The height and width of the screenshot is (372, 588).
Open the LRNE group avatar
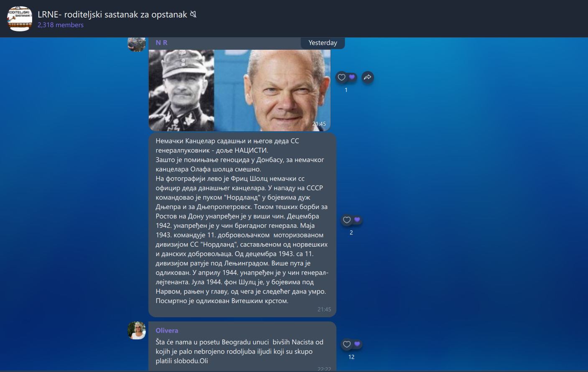[x=20, y=18]
